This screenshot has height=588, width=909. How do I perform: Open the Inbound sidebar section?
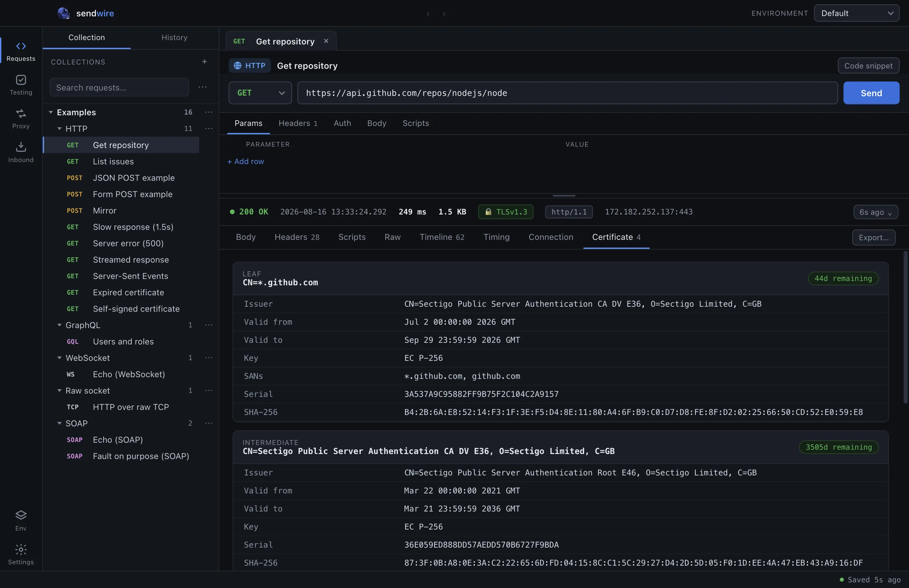(x=21, y=152)
